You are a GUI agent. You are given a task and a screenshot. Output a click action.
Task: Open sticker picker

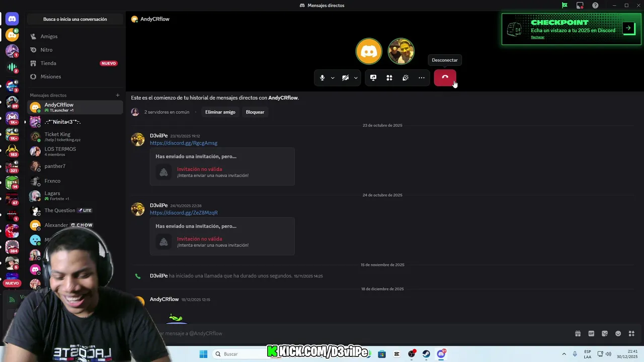(605, 333)
